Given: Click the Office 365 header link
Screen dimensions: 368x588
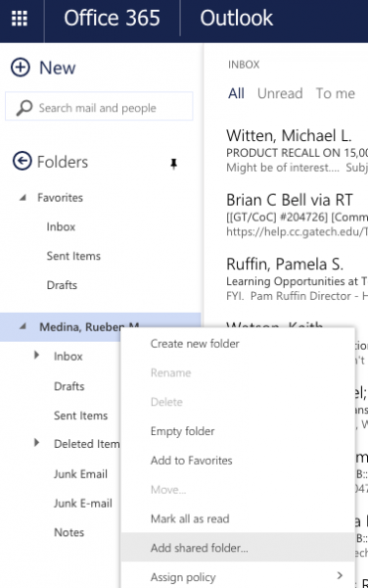Looking at the screenshot, I should [x=112, y=18].
